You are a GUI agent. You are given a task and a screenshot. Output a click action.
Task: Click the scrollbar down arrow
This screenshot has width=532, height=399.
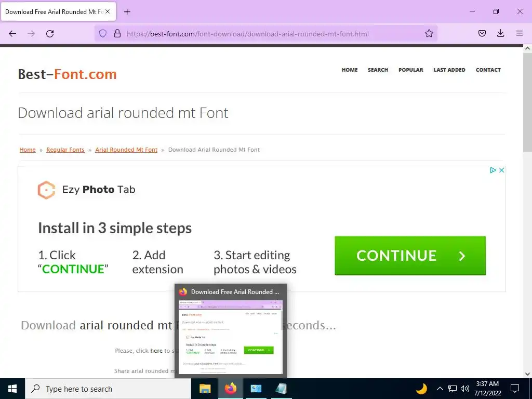tap(527, 374)
